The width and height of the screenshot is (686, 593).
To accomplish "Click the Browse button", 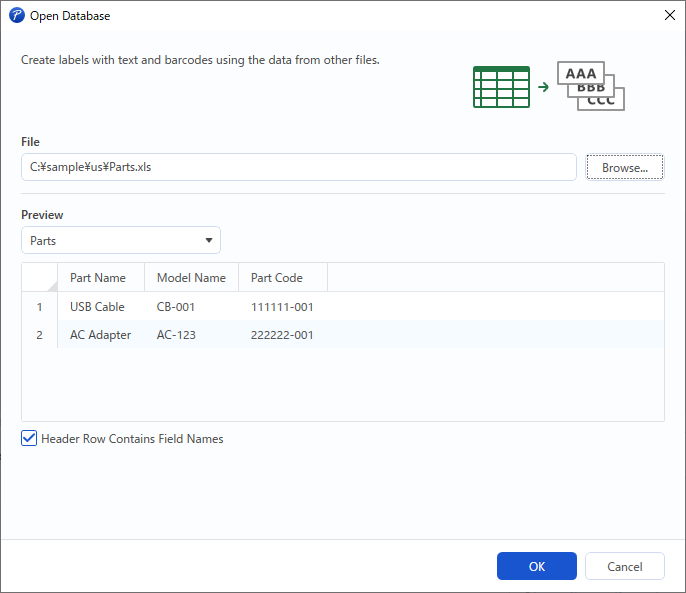I will tap(625, 168).
